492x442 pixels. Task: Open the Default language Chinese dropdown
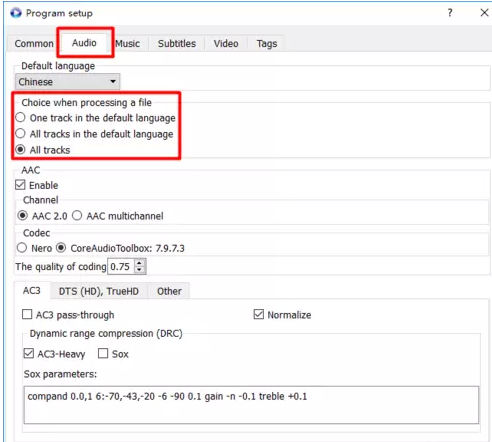[68, 82]
